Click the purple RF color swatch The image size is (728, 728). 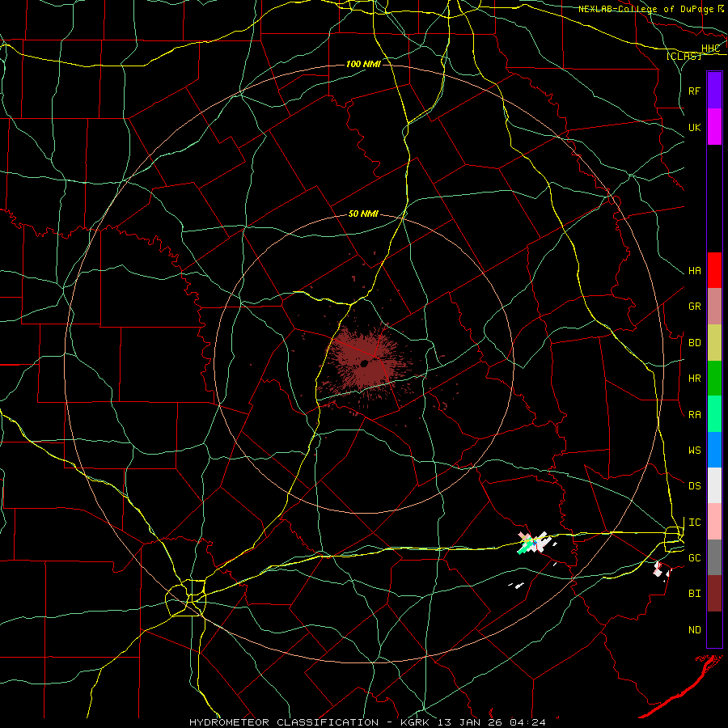714,91
